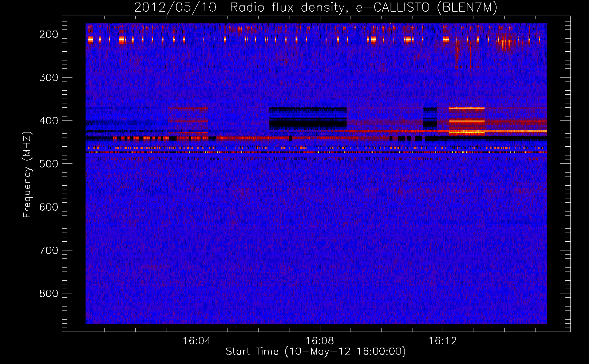Click the '16:12' time axis label

tap(443, 341)
